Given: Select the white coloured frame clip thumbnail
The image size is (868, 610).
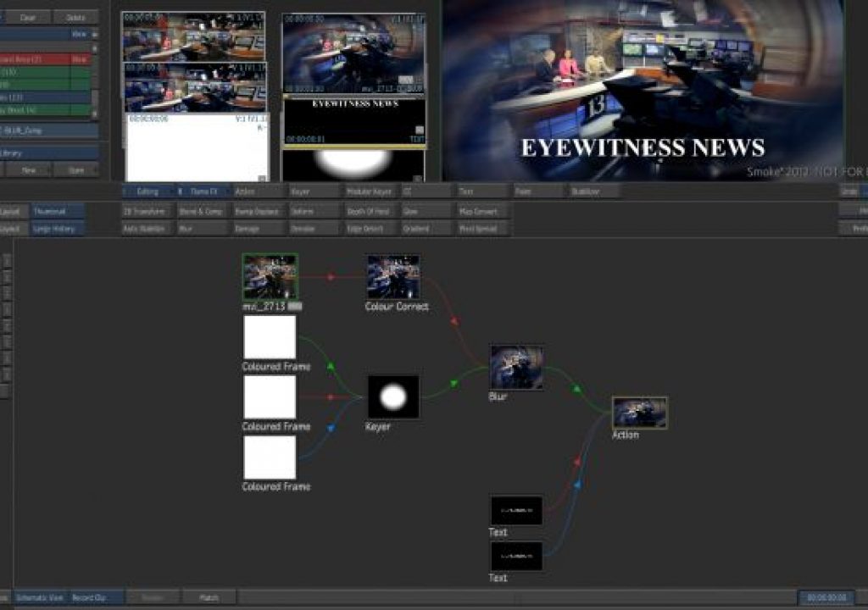Looking at the screenshot, I should (x=197, y=147).
